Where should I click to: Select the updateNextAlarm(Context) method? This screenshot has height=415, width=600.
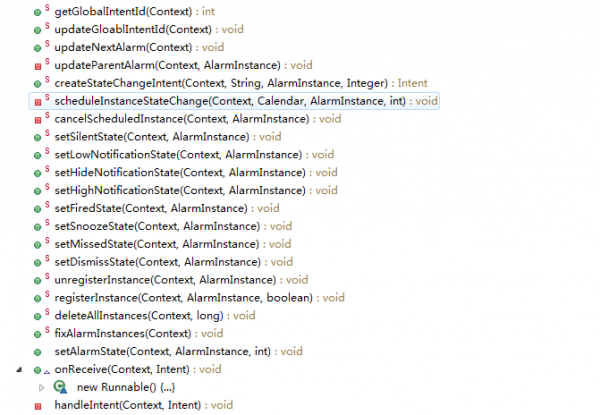[139, 47]
